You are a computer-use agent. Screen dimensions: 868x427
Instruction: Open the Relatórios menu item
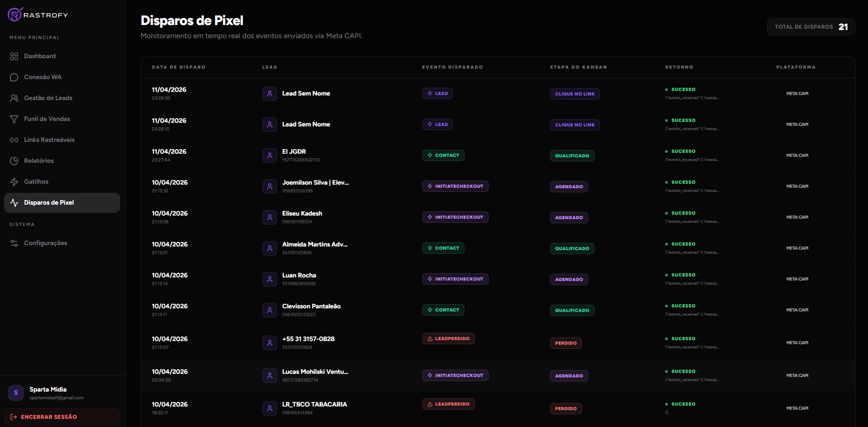pos(39,161)
